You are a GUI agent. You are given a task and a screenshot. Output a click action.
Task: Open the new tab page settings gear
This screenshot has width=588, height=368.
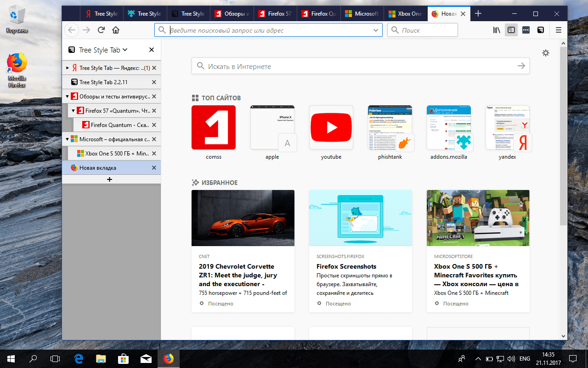[x=546, y=53]
